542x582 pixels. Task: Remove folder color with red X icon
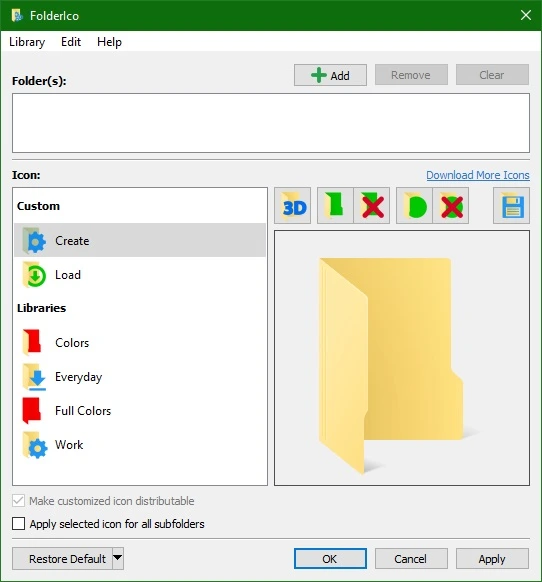click(372, 206)
